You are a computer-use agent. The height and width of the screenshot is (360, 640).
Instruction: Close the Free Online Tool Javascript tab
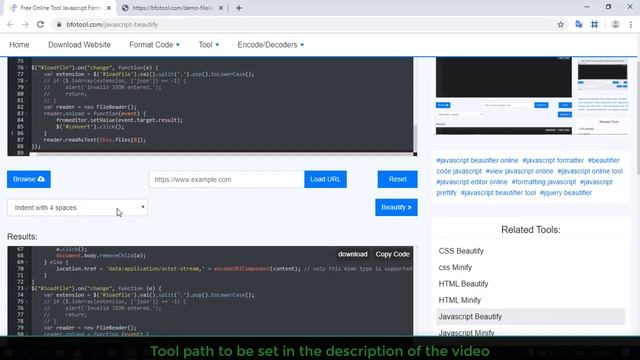click(109, 8)
